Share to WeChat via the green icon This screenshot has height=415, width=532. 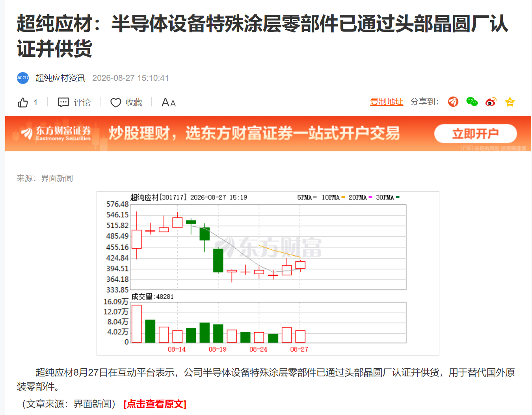[472, 102]
